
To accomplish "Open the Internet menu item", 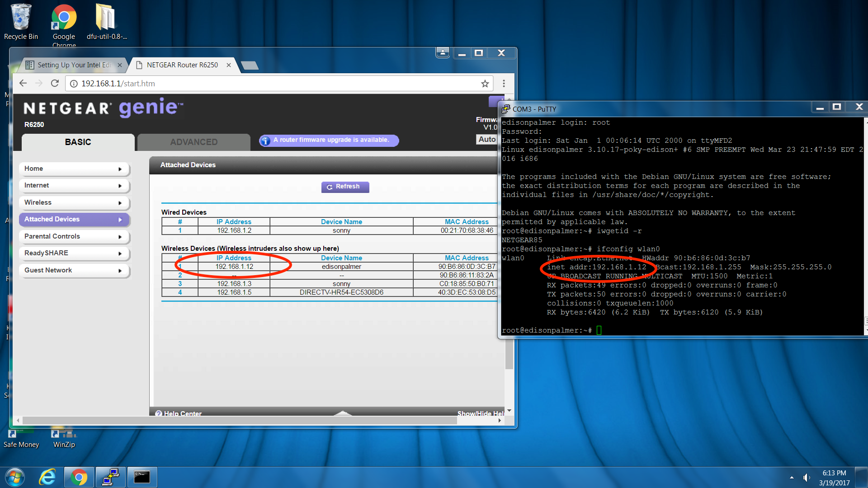I will (74, 186).
